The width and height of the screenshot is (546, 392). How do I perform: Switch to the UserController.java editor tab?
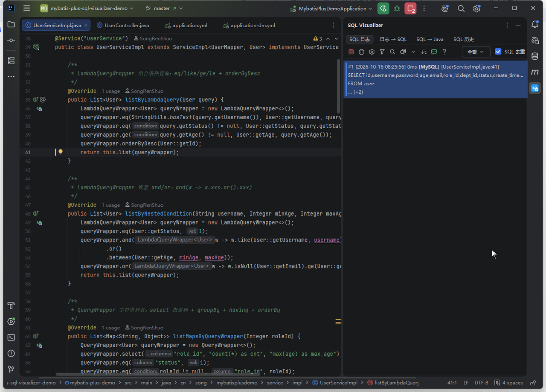(x=123, y=25)
